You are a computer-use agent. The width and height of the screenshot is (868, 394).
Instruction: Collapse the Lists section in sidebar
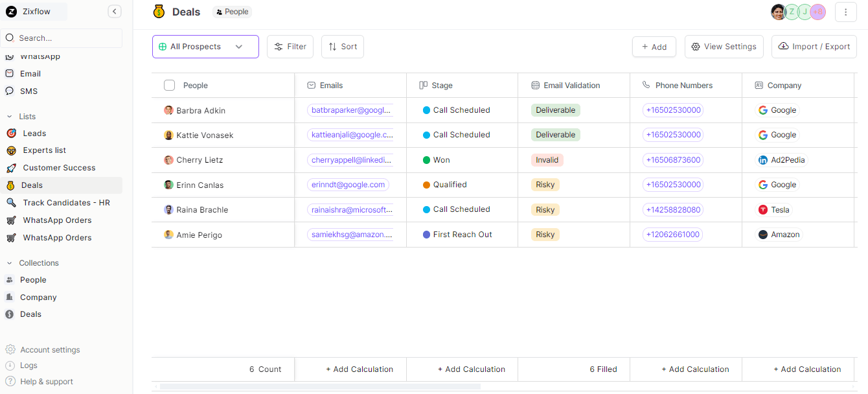[10, 117]
